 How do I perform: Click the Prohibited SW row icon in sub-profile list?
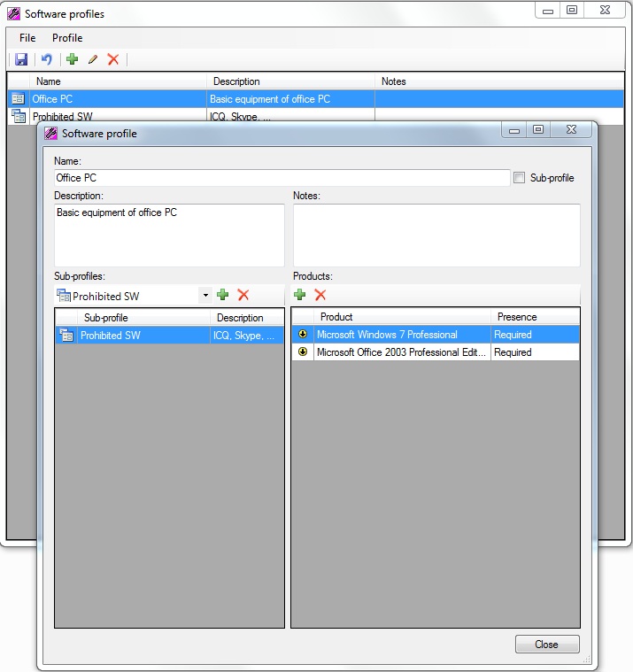[x=66, y=336]
